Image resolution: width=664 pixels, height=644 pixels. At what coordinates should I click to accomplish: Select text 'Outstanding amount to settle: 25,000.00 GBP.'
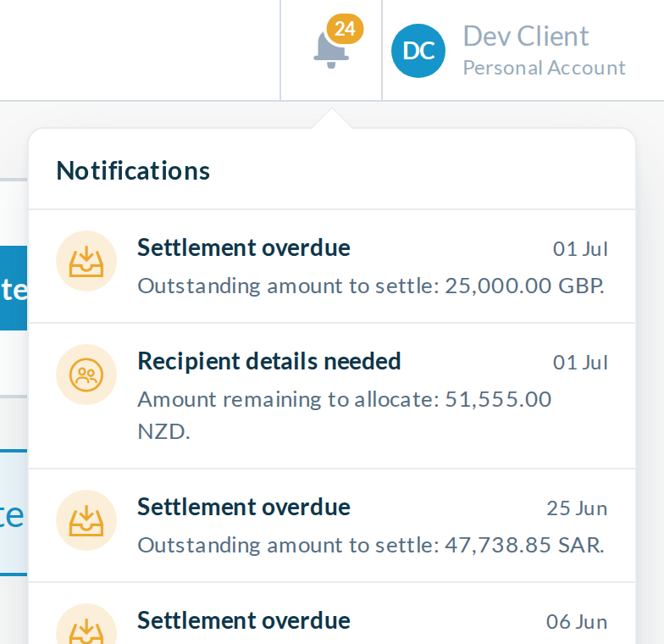click(371, 286)
